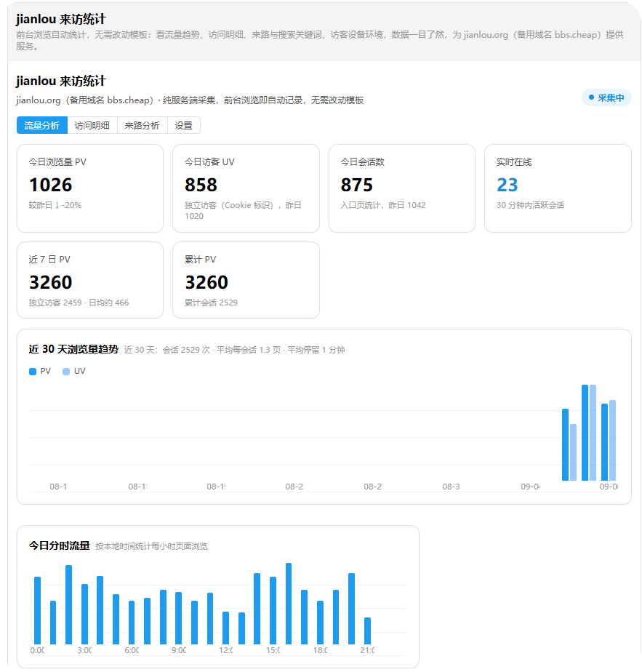This screenshot has height=672, width=642.
Task: Click 30 分钟内活跃会话 text
Action: point(531,205)
